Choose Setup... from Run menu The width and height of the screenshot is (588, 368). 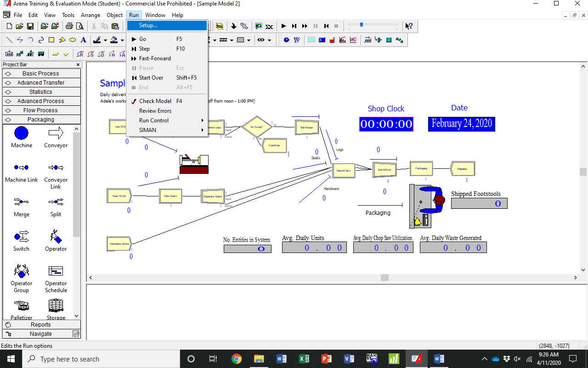[167, 25]
